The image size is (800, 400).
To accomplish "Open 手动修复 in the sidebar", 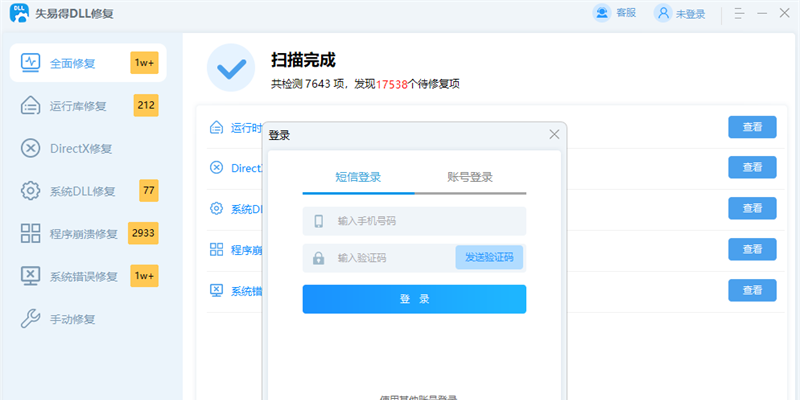I will [88, 319].
